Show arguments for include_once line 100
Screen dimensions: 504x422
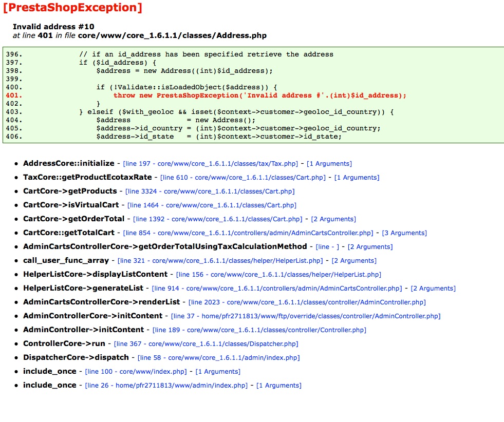click(x=218, y=371)
